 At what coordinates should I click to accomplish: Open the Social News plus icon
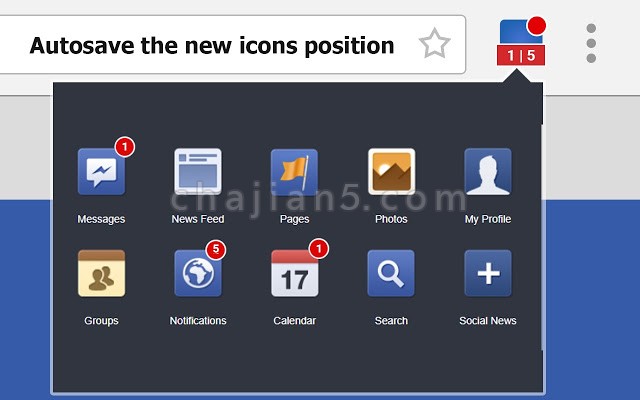click(x=488, y=273)
